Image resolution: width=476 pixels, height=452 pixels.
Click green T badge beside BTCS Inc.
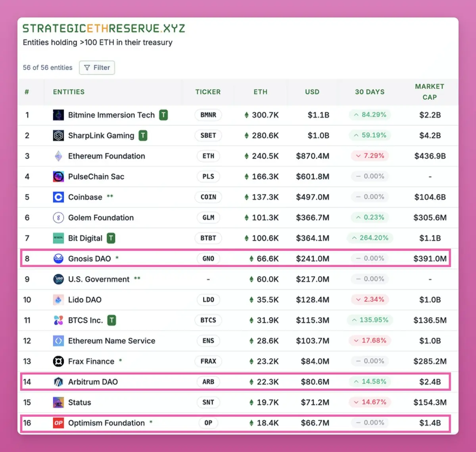[x=112, y=320]
